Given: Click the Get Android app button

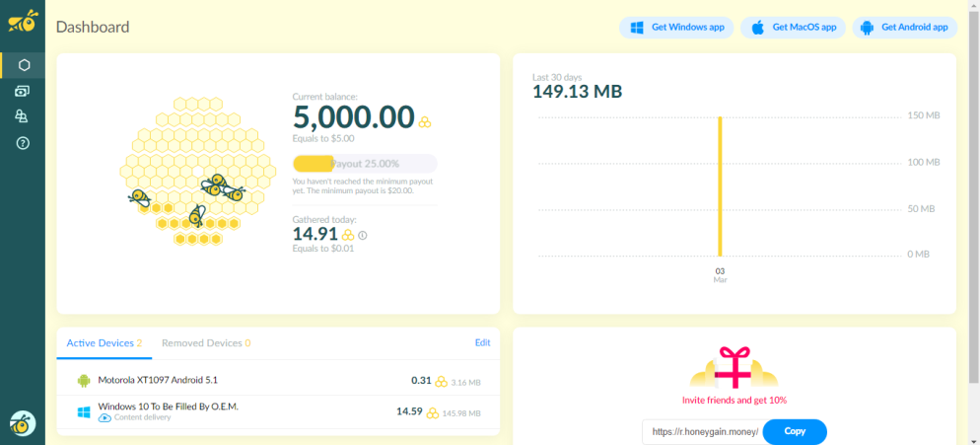Looking at the screenshot, I should pos(904,28).
